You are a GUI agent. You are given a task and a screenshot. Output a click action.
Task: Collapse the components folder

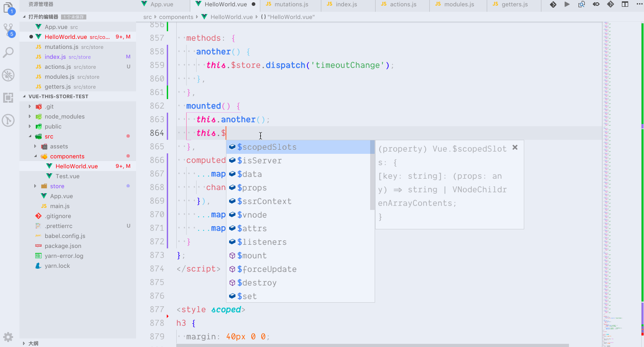coord(35,156)
